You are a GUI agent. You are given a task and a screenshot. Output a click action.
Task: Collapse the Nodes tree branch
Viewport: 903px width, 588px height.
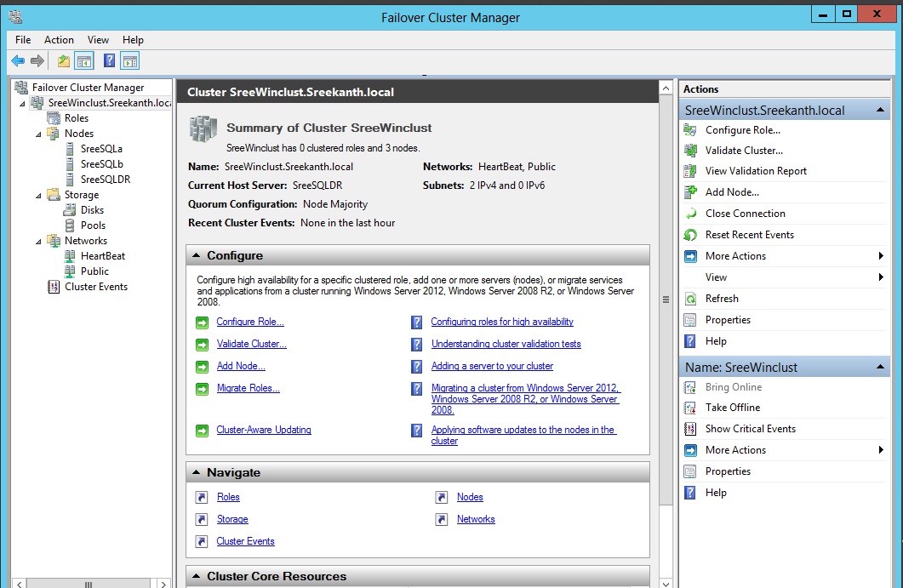coord(38,134)
